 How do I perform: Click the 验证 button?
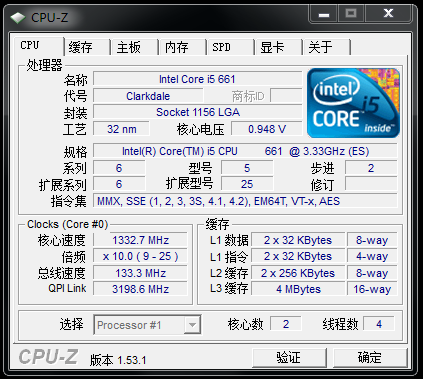click(289, 358)
